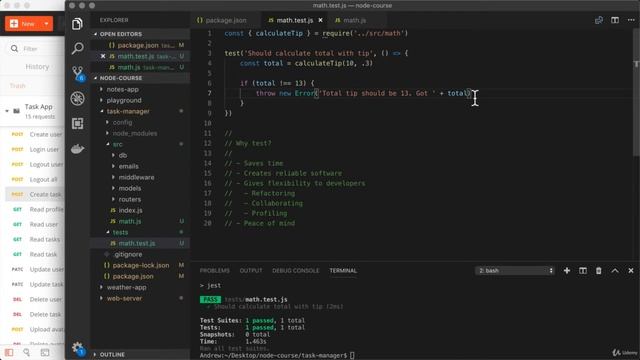Open 'Login user' request in Postman
This screenshot has width=640, height=360.
(x=44, y=149)
